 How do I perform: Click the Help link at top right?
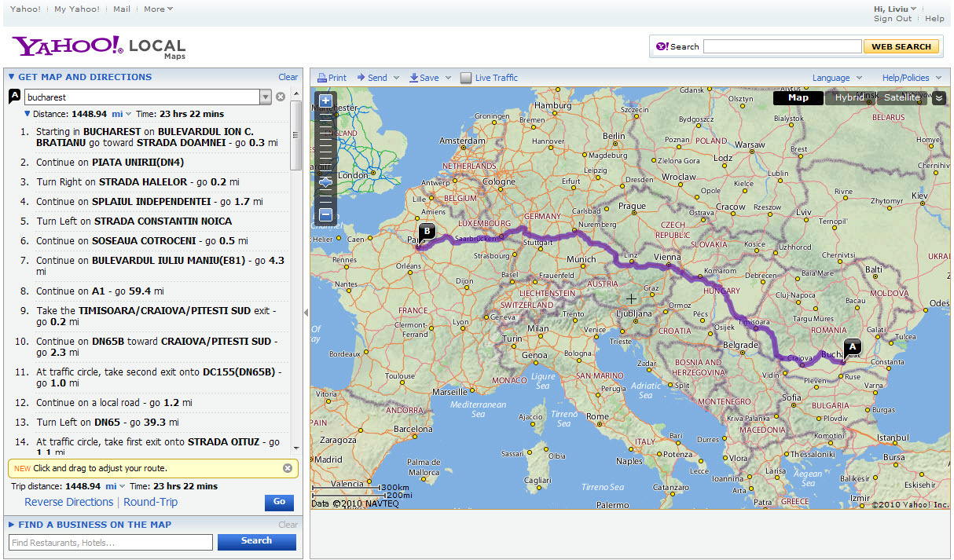(934, 19)
